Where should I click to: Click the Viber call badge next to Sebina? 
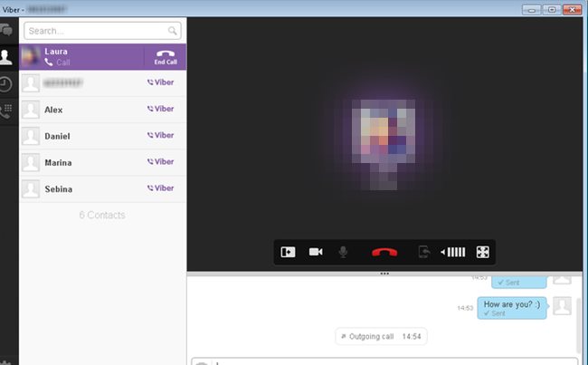pos(160,188)
